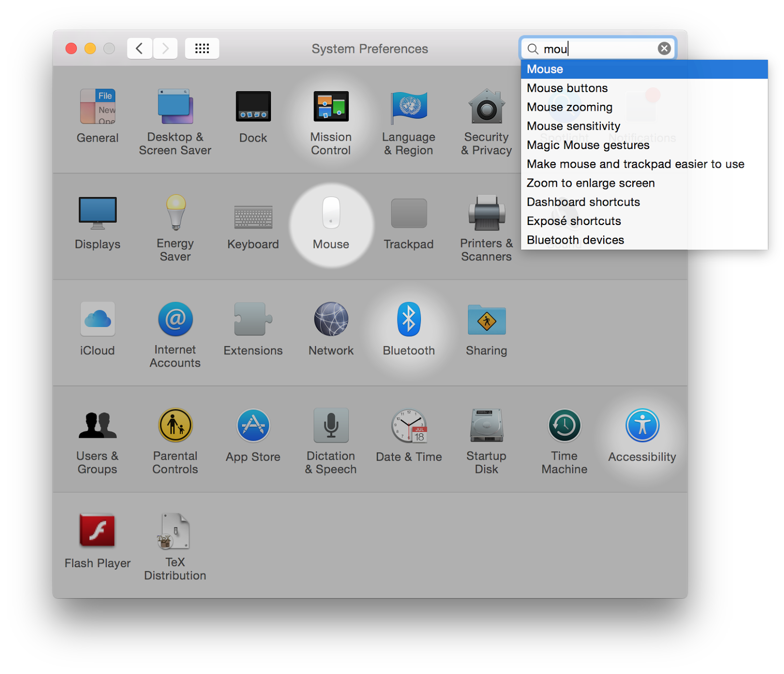Choose 'Make mouse and trackpad easier to use'

[644, 164]
